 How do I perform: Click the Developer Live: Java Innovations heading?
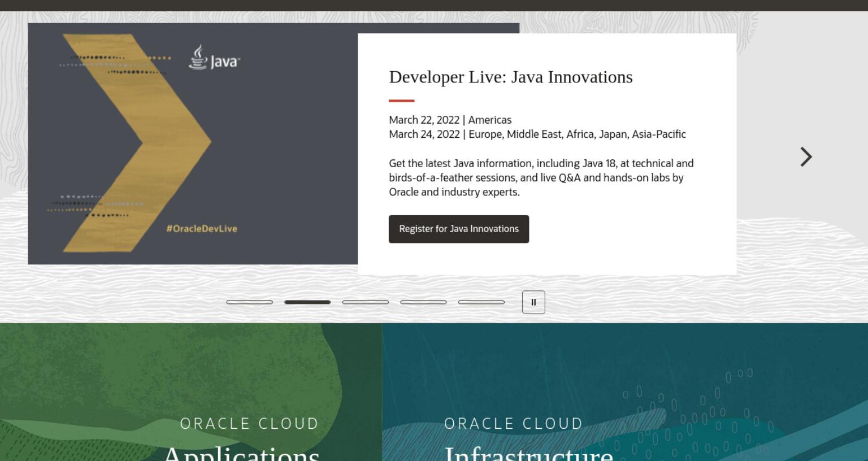coord(511,77)
